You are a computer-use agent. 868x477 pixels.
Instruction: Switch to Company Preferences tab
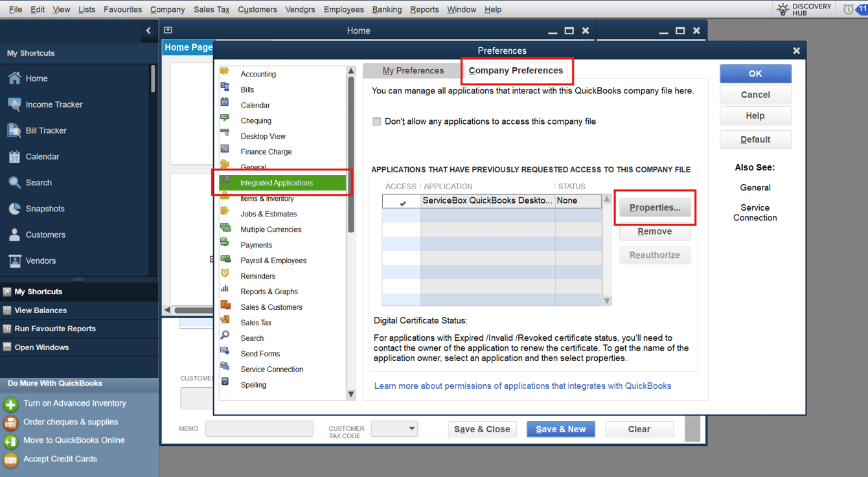(516, 71)
